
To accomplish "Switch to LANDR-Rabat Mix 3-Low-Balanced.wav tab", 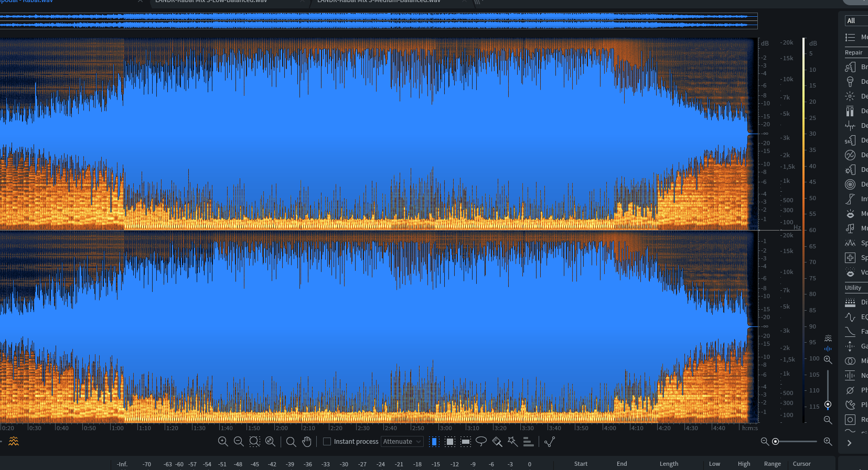I will (211, 2).
